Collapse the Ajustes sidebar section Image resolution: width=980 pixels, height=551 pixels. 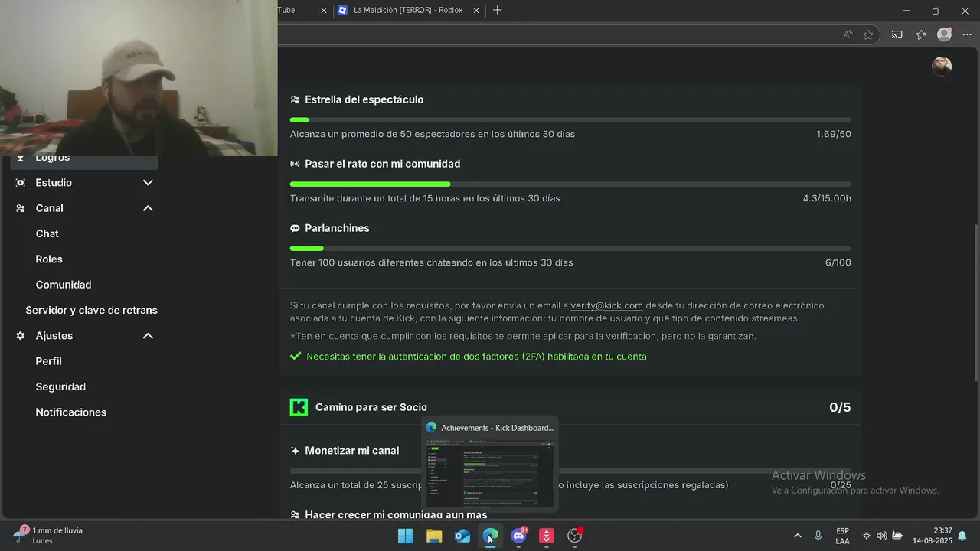[148, 336]
